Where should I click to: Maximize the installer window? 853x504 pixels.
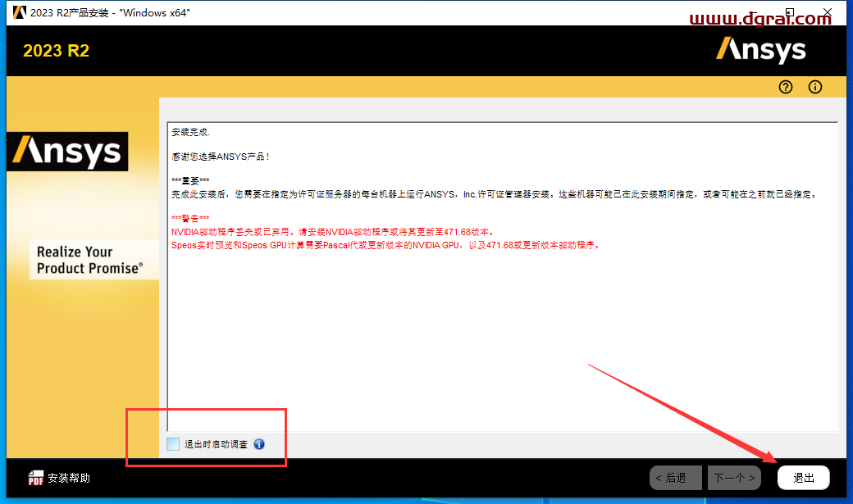tap(790, 12)
